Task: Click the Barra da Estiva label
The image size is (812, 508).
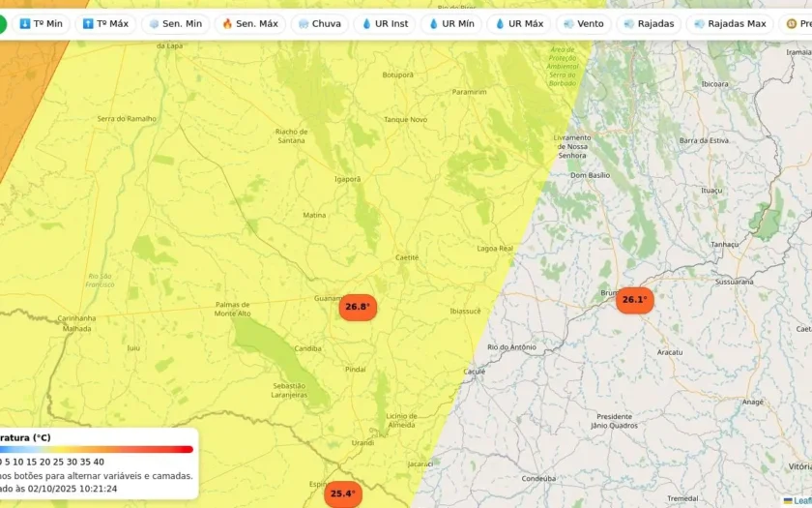Action: (x=704, y=140)
